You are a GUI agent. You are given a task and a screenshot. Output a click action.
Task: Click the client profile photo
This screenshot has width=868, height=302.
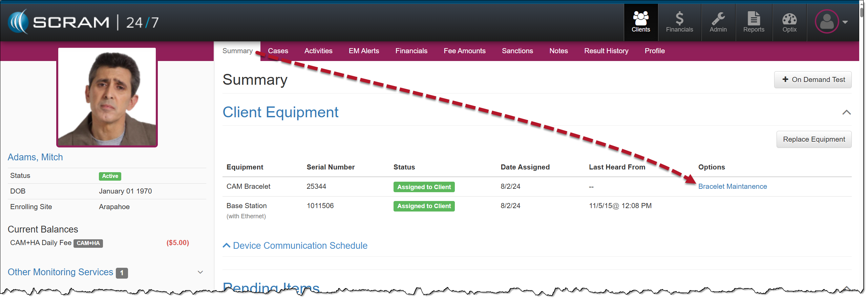[x=107, y=97]
